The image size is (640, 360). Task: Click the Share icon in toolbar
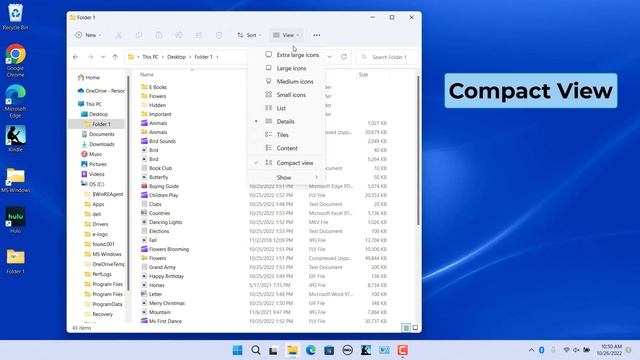click(199, 36)
